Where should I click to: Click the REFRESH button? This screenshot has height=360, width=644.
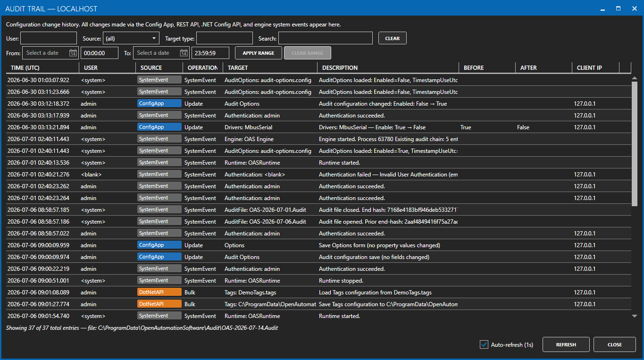point(566,344)
